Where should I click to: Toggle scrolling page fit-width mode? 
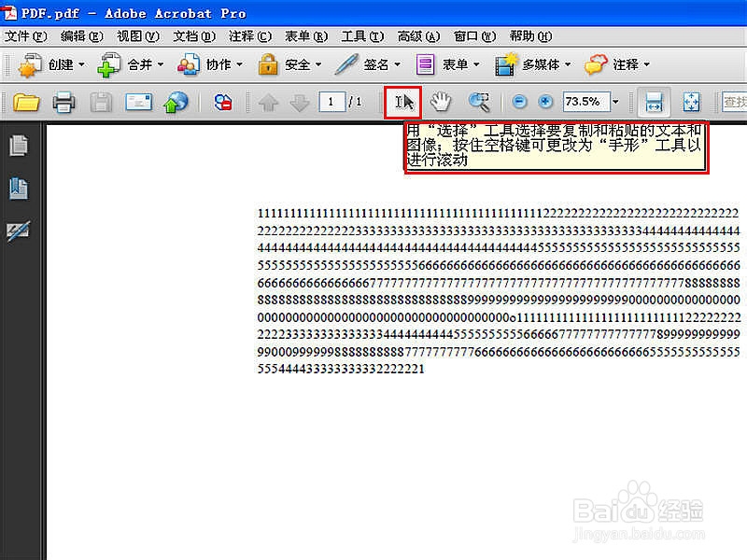tap(654, 102)
